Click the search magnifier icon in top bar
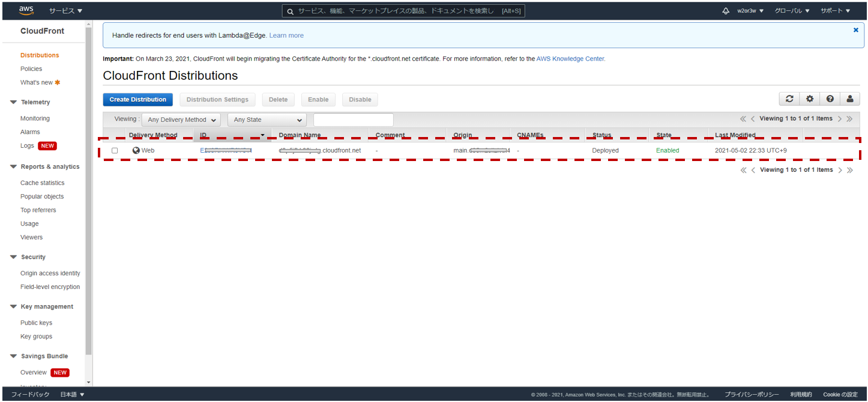 (291, 11)
